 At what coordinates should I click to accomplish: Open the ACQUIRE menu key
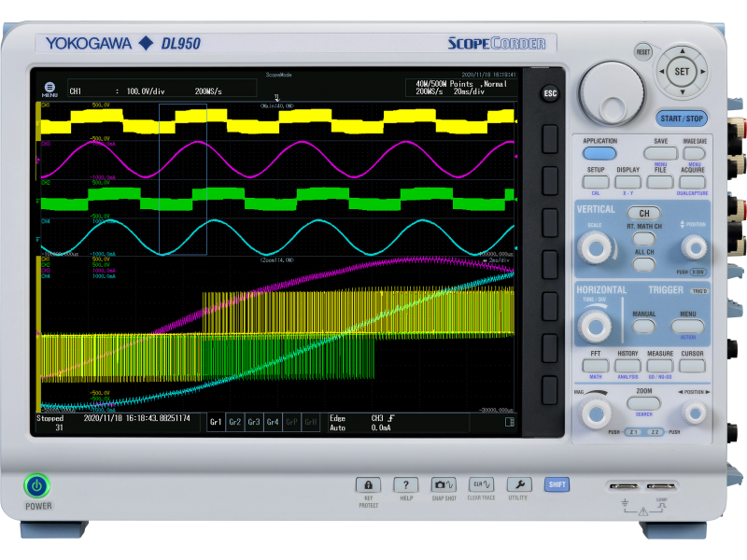(x=692, y=182)
